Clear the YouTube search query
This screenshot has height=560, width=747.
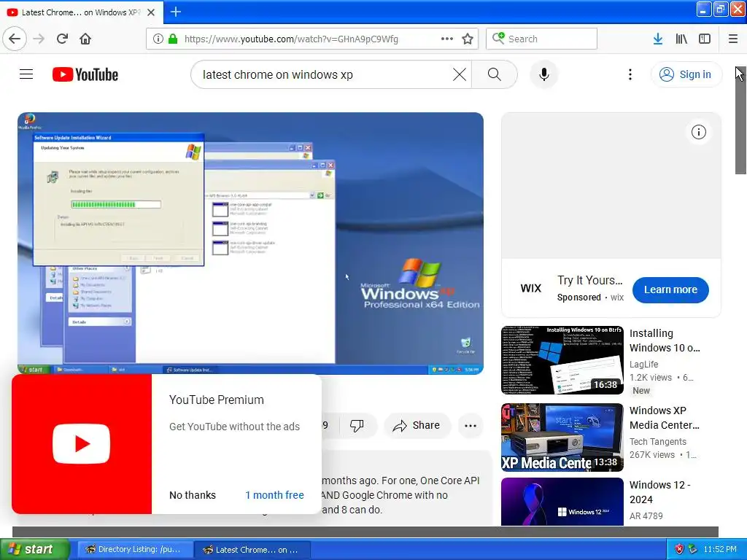pos(460,74)
